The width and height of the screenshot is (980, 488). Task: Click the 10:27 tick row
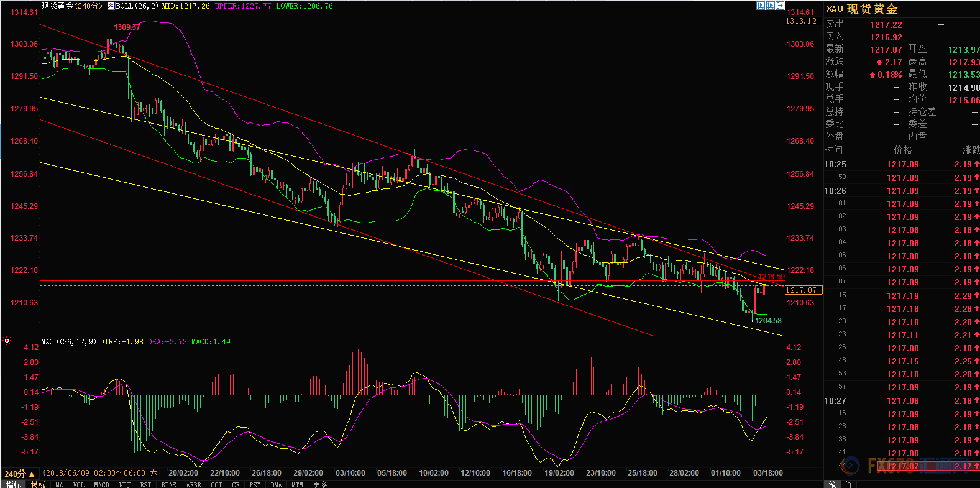(902, 401)
